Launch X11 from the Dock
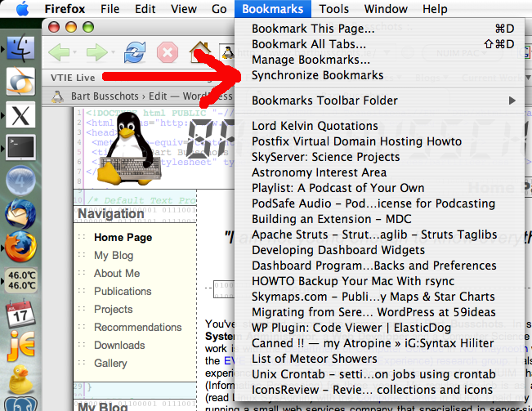This screenshot has width=532, height=411. pos(20,115)
